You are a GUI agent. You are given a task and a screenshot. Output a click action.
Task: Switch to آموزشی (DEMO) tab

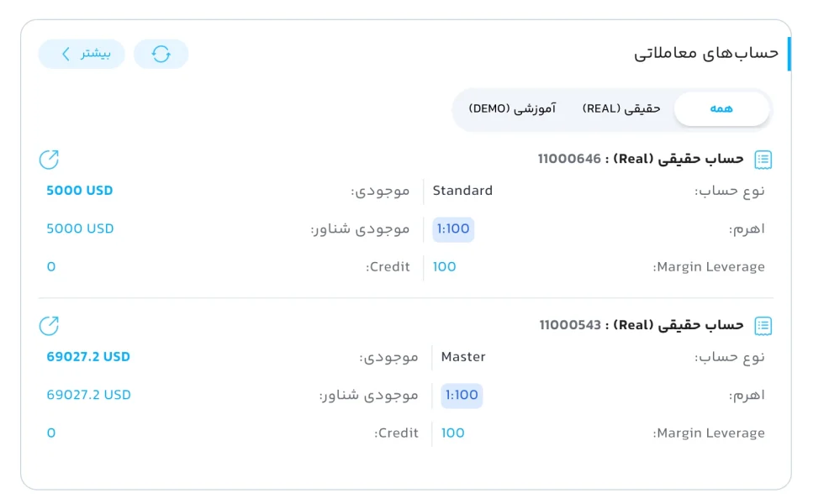[x=512, y=108]
